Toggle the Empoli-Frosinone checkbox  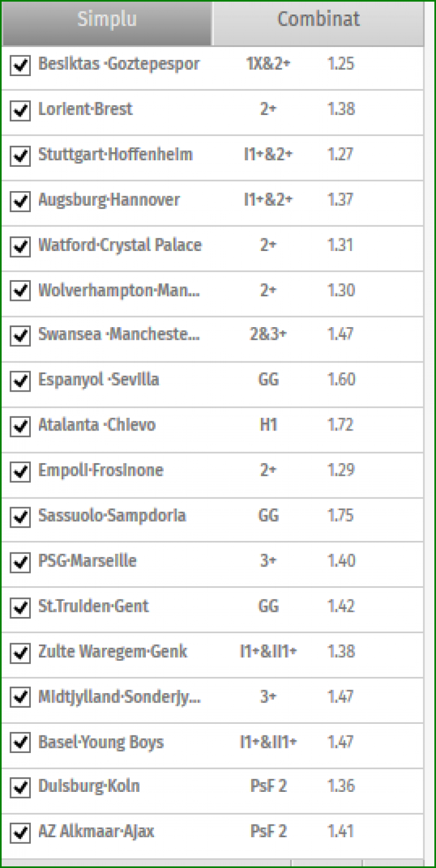point(20,472)
